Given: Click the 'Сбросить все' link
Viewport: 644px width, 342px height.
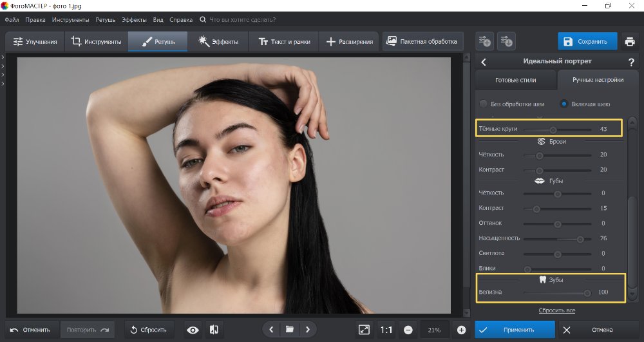Looking at the screenshot, I should 556,310.
